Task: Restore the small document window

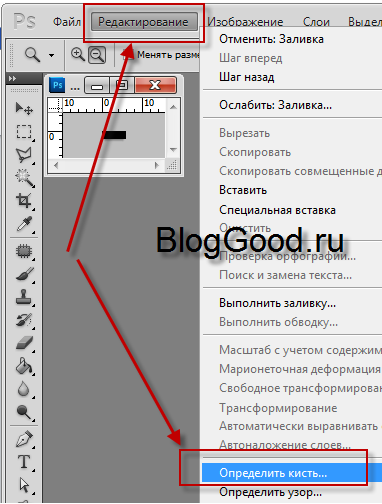Action: [x=122, y=85]
